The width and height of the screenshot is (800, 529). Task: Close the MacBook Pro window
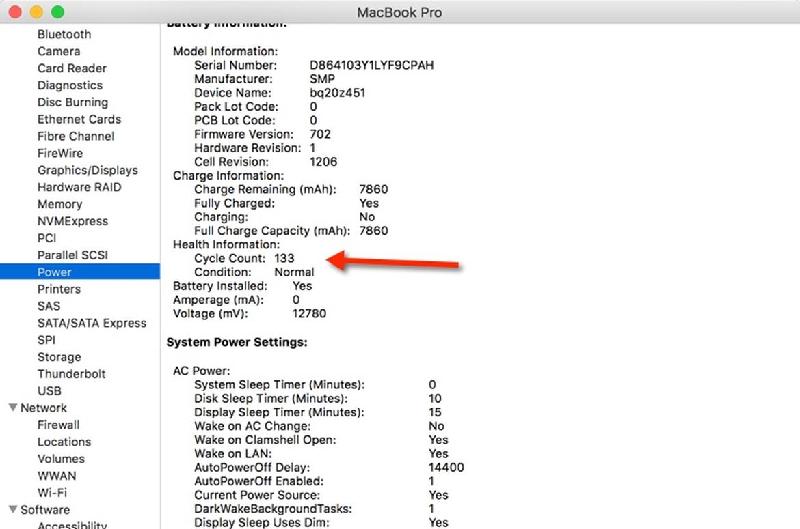click(15, 12)
